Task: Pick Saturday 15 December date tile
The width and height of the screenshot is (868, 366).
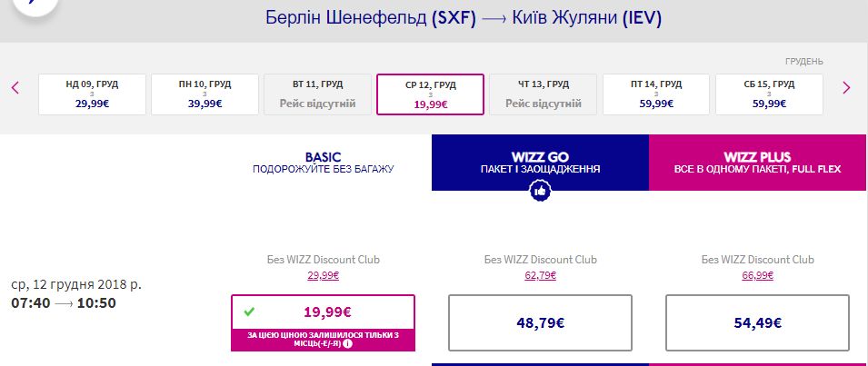Action: tap(769, 94)
